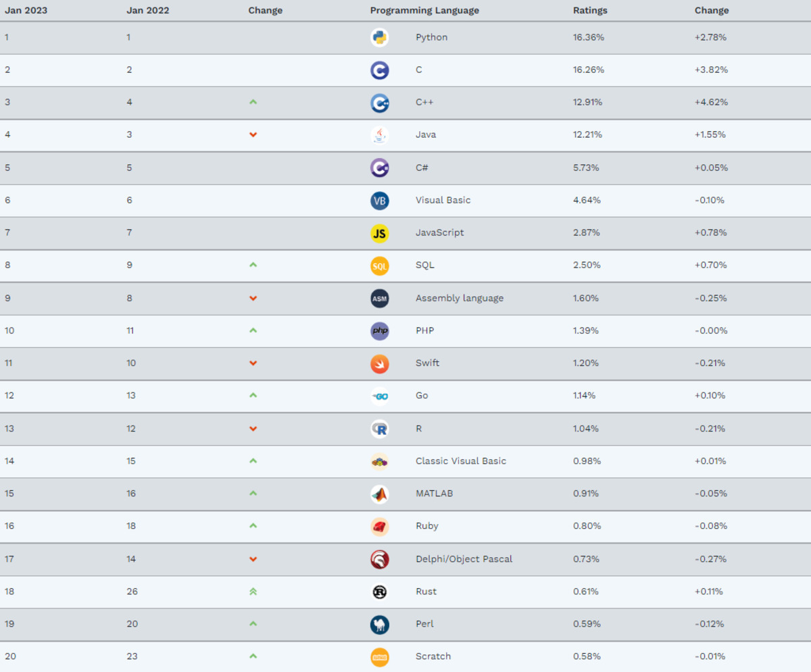Click the PHP logo icon
This screenshot has width=811, height=672.
tap(380, 331)
